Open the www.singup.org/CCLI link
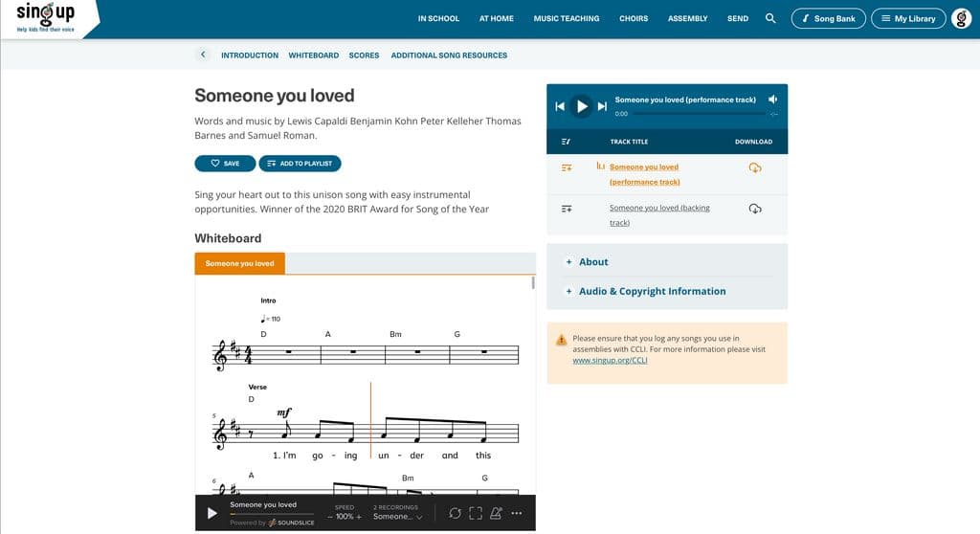The height and width of the screenshot is (534, 980). click(x=610, y=360)
